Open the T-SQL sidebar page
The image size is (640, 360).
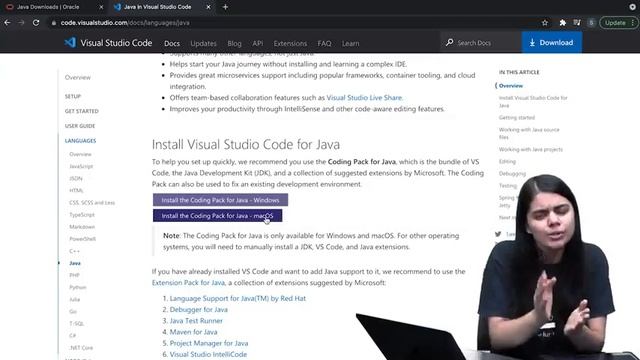pyautogui.click(x=77, y=324)
